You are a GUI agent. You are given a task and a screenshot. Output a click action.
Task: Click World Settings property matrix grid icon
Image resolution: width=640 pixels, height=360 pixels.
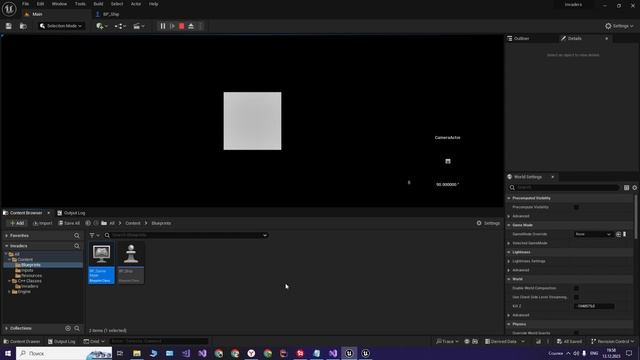click(626, 187)
